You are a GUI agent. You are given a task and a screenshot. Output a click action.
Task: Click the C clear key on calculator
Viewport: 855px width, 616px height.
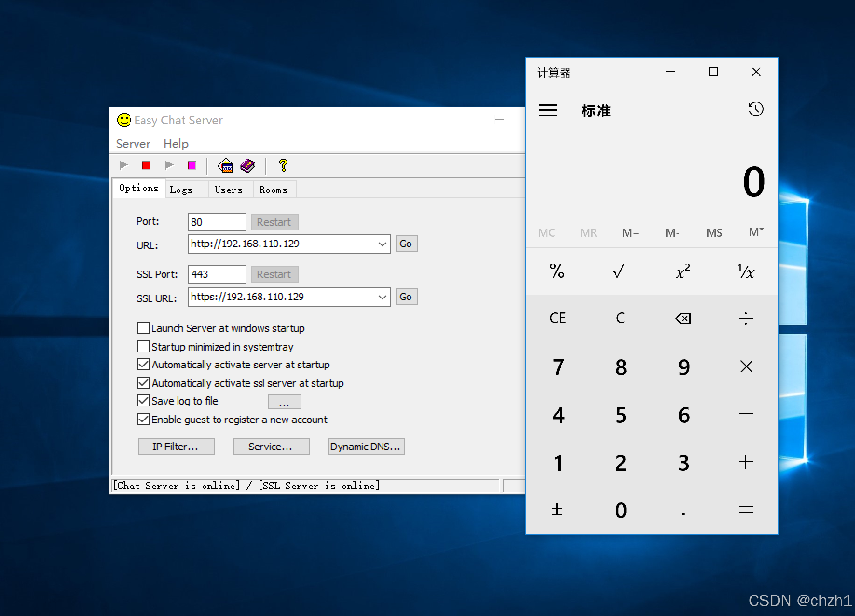[x=620, y=318]
